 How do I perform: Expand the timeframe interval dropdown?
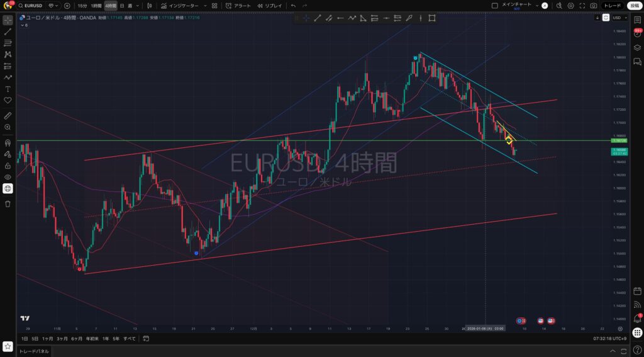(138, 6)
